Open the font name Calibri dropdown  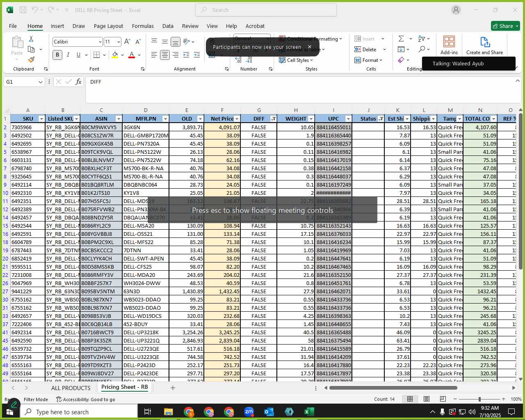pyautogui.click(x=100, y=42)
